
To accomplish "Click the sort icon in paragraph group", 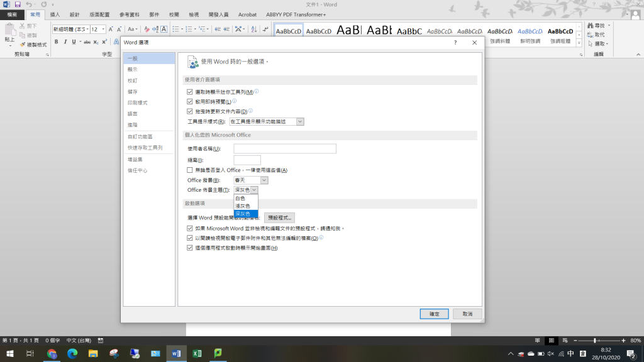I will pos(254,29).
